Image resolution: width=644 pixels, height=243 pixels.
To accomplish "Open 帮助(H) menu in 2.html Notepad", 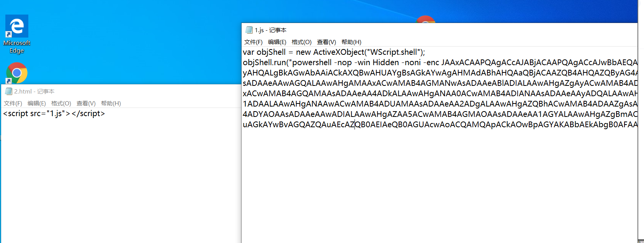I will click(x=111, y=103).
